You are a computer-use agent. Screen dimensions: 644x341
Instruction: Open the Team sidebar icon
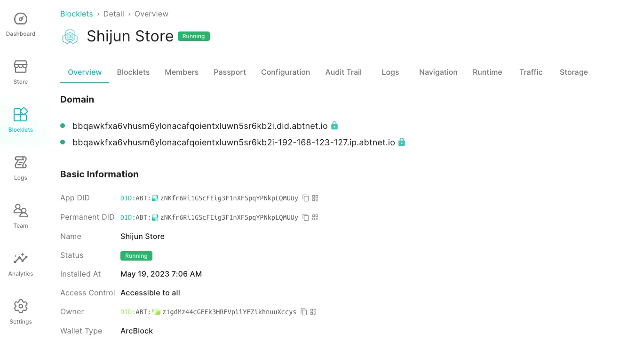(x=21, y=211)
